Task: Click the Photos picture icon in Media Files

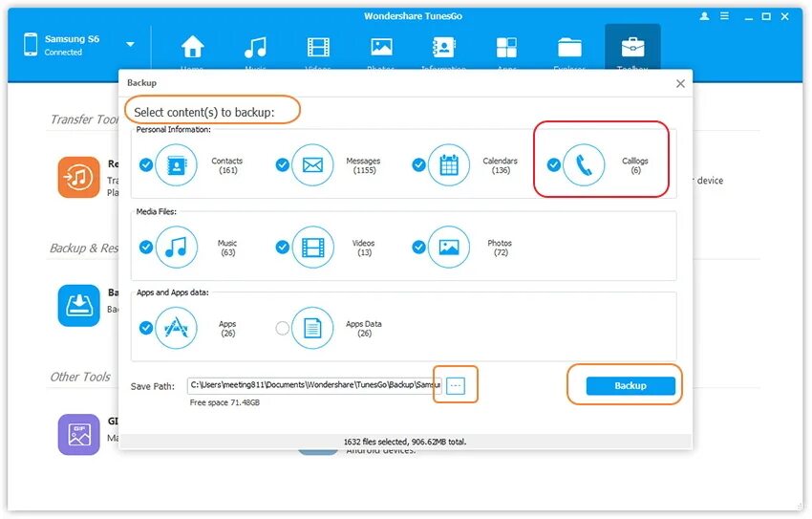Action: (449, 247)
